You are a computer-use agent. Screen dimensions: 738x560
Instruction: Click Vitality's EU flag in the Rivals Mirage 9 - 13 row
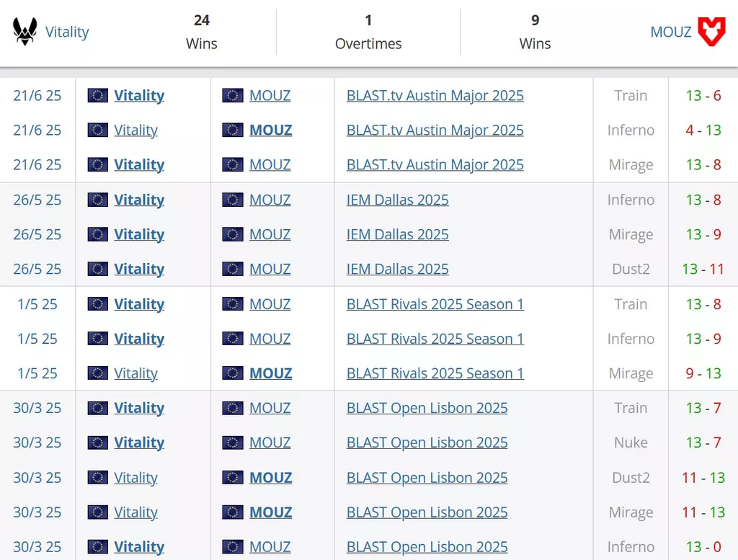[98, 373]
